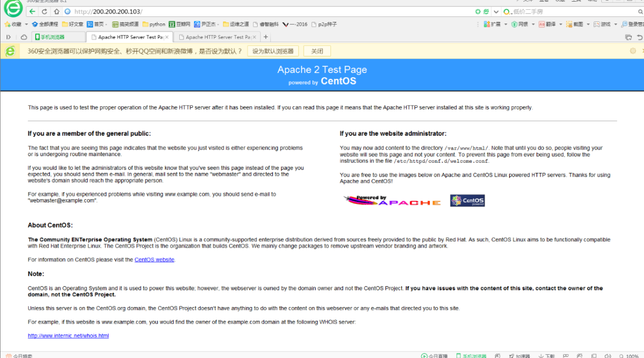Screen dimensions: 644x358
Task: Expand the 网银 dropdown arrow
Action: [533, 24]
